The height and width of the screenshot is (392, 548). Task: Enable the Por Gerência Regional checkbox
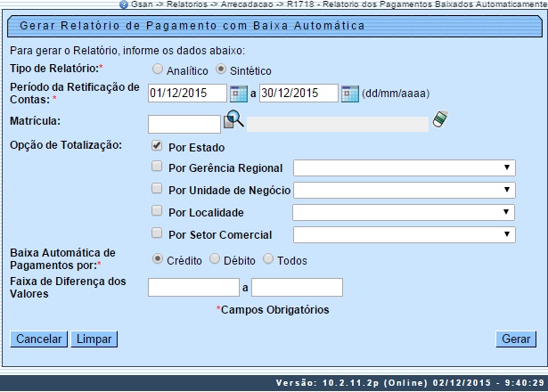tap(157, 167)
